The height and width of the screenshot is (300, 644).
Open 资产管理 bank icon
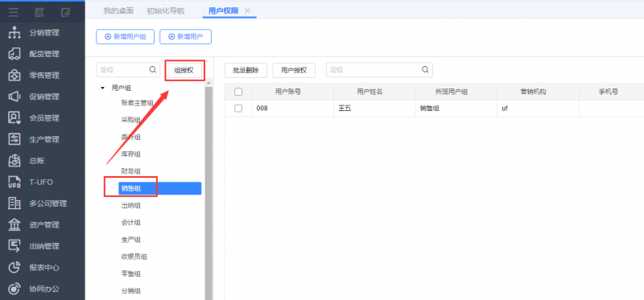coord(14,225)
